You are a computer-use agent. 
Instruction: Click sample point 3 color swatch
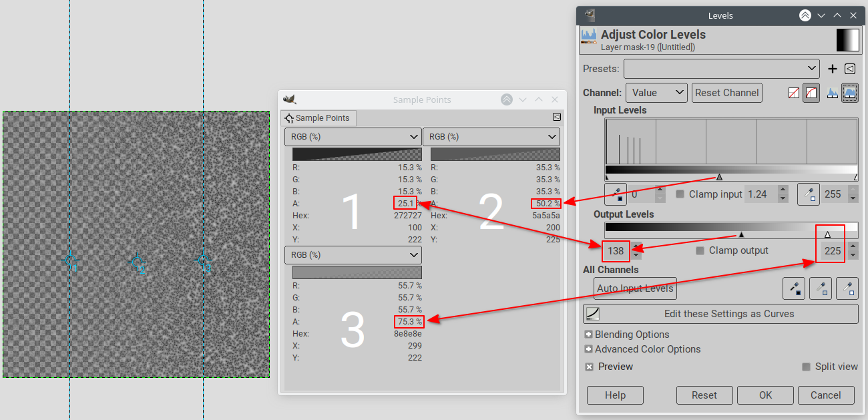click(357, 272)
